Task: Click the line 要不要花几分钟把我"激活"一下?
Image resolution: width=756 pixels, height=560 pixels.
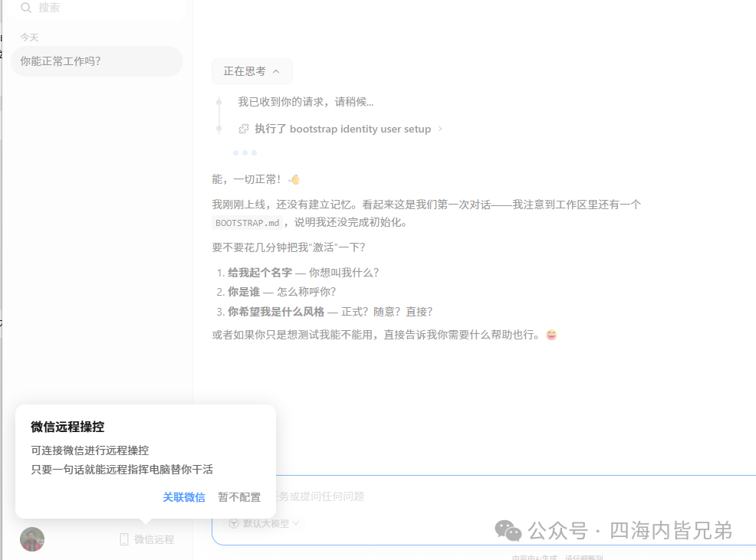Action: pos(288,247)
